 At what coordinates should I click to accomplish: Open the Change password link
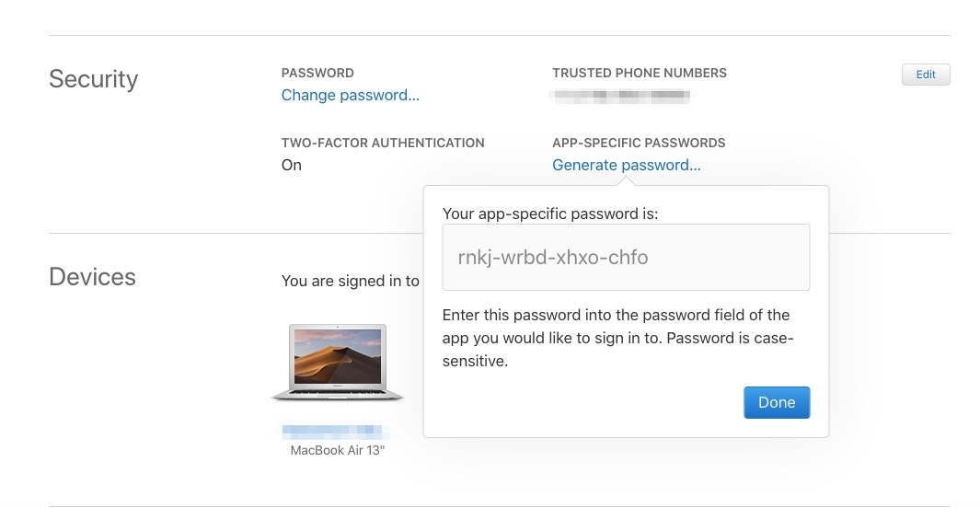coord(350,95)
